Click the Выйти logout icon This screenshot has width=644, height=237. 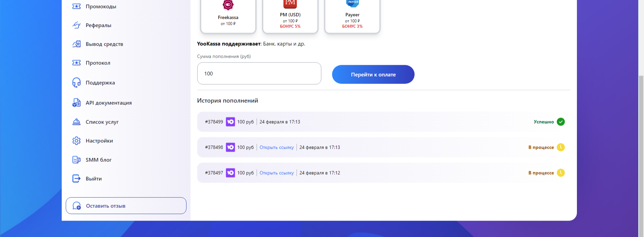pos(76,179)
